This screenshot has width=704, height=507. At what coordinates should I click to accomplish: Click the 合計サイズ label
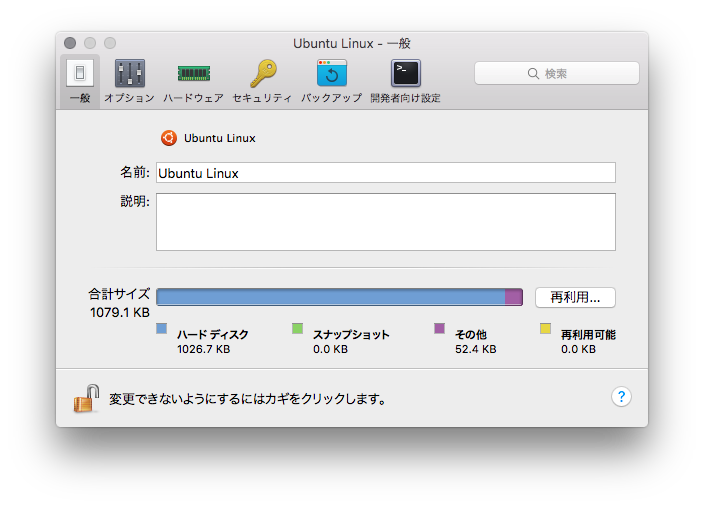tap(119, 294)
